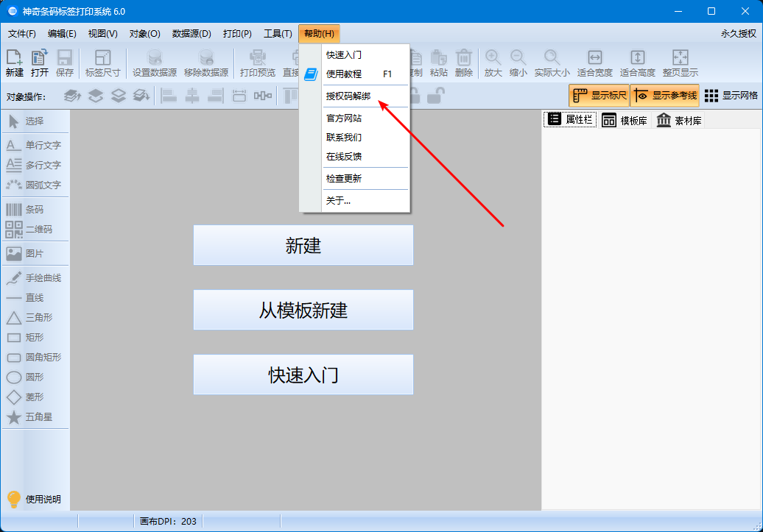This screenshot has width=763, height=532.
Task: Click the 适合高度 fit height icon
Action: [x=638, y=63]
